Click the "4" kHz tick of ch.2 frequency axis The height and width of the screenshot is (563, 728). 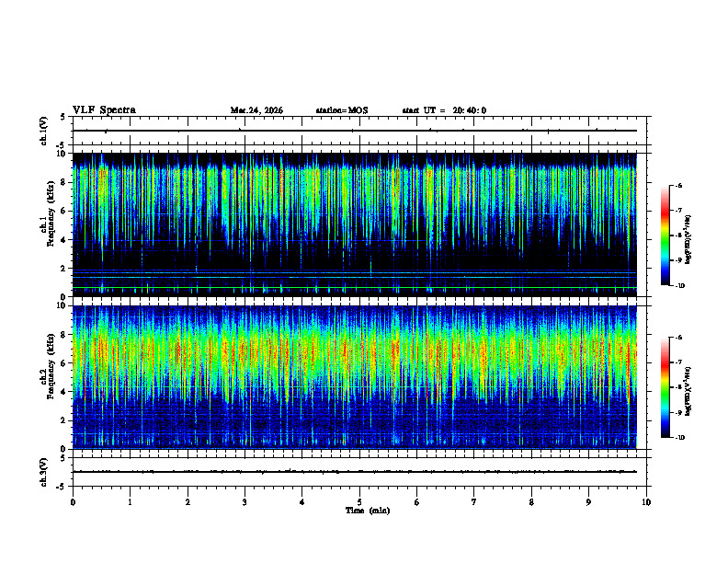click(x=64, y=392)
